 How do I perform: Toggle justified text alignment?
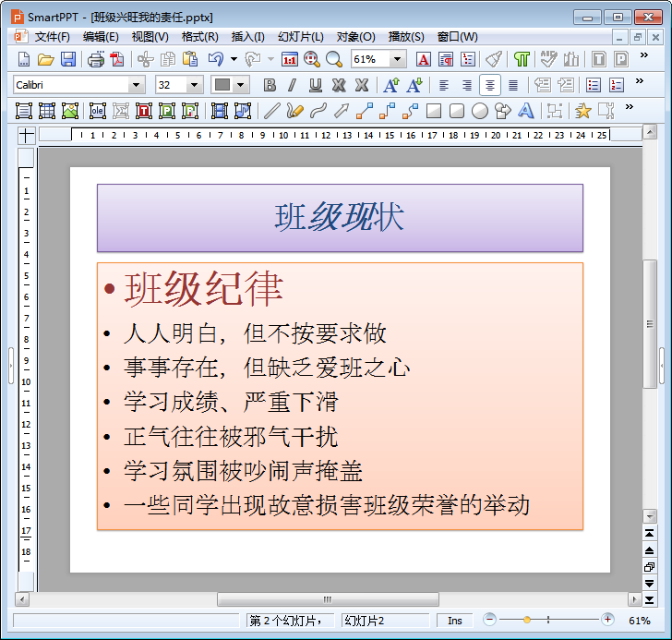pyautogui.click(x=513, y=85)
